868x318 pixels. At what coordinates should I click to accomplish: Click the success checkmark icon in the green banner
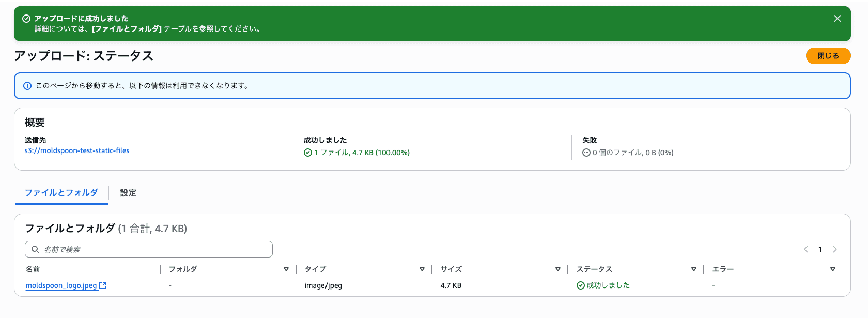click(x=26, y=19)
